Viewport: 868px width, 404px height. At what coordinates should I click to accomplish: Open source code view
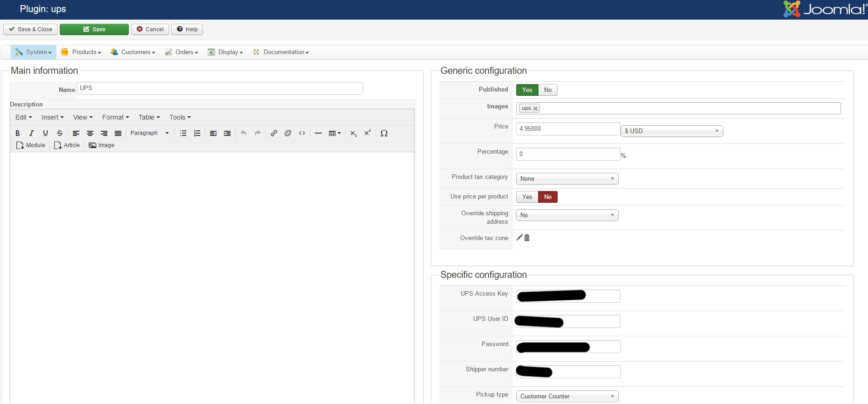coord(302,133)
